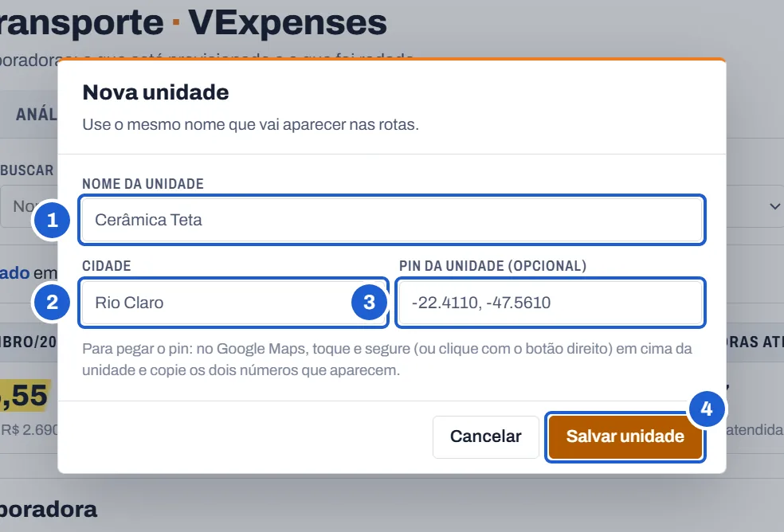The width and height of the screenshot is (784, 532).
Task: Dismiss the dialog with Cancelar
Action: pos(485,436)
